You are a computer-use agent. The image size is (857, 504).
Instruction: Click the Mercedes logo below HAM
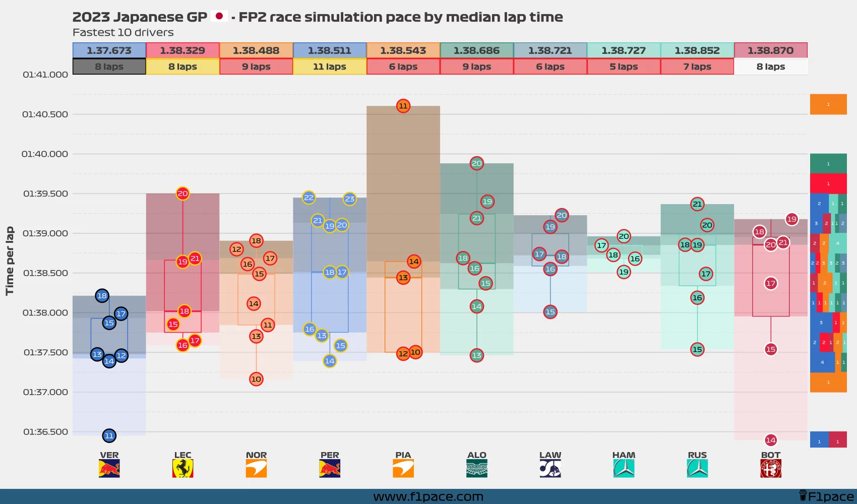point(623,467)
